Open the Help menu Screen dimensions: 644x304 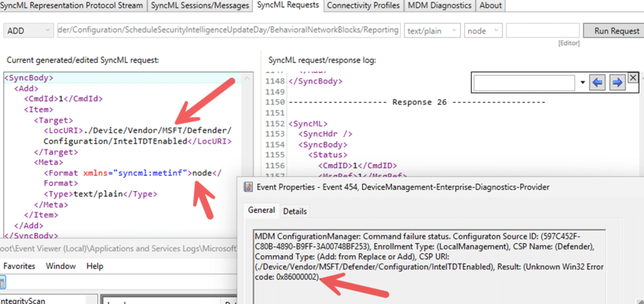tap(95, 266)
